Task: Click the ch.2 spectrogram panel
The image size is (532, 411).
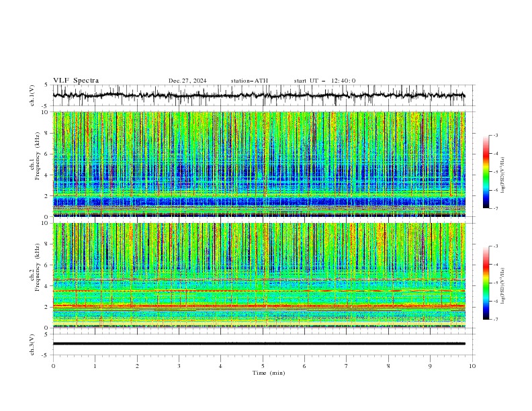Action: tap(259, 275)
